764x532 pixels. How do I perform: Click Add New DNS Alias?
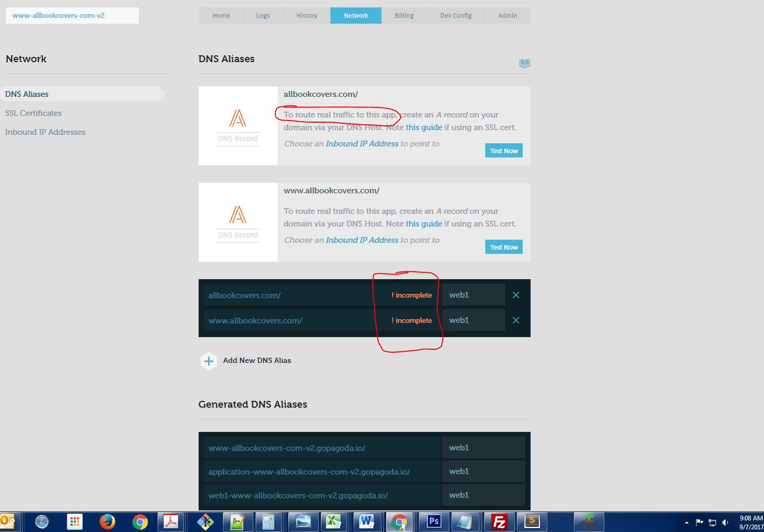click(257, 361)
